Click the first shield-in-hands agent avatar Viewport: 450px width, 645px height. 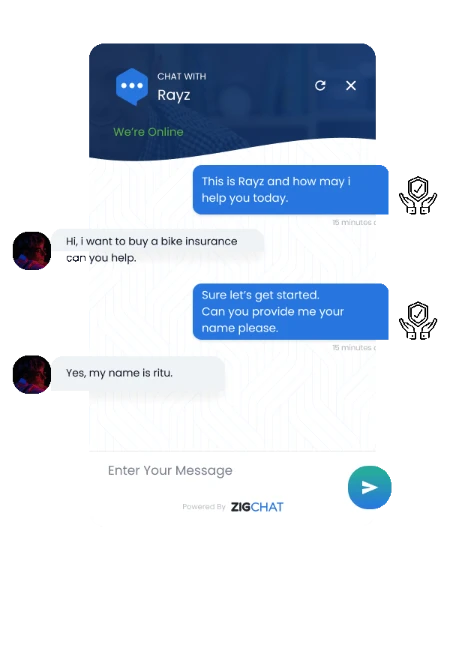click(418, 195)
